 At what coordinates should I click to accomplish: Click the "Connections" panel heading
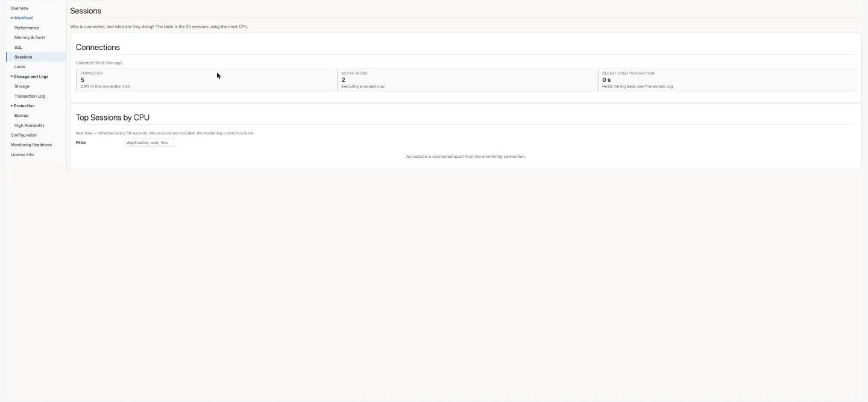click(x=98, y=47)
